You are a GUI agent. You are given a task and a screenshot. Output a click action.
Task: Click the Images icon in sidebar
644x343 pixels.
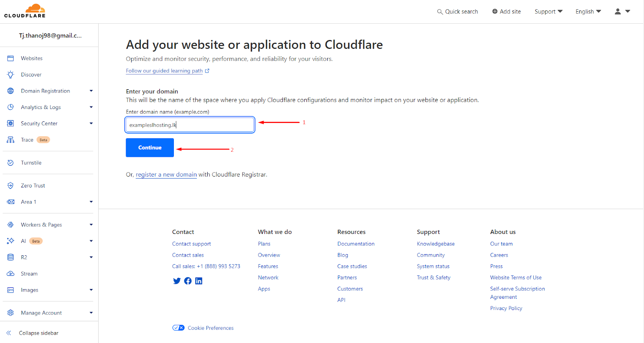click(x=10, y=290)
